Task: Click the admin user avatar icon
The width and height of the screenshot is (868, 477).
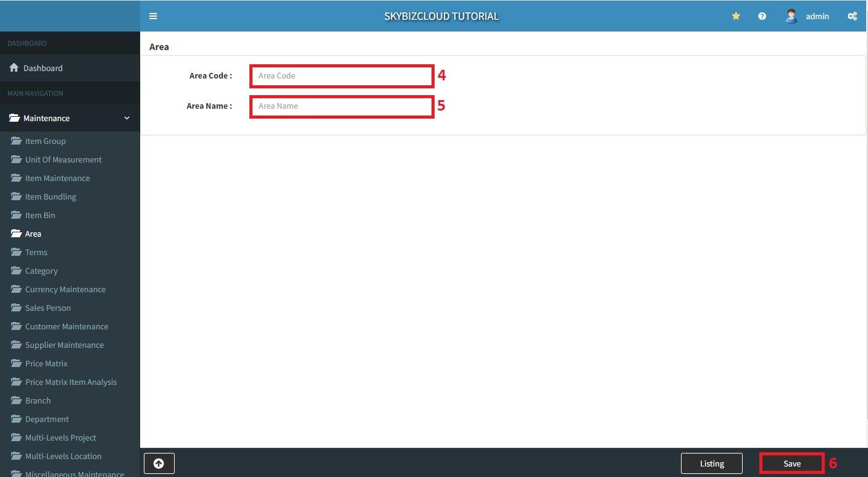Action: point(791,16)
